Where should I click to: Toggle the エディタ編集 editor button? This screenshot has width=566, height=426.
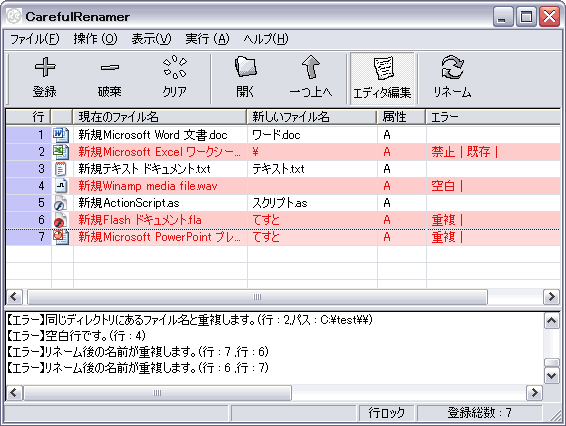[x=382, y=78]
